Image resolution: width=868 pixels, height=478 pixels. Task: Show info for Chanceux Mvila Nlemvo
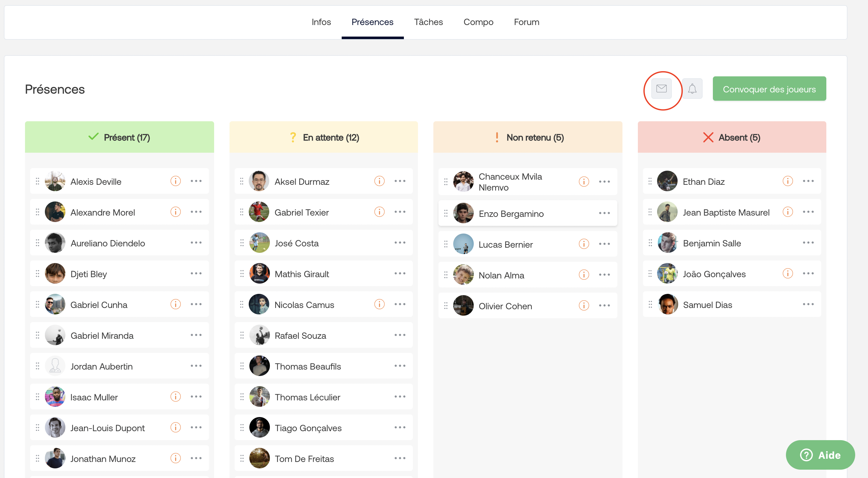click(x=584, y=182)
